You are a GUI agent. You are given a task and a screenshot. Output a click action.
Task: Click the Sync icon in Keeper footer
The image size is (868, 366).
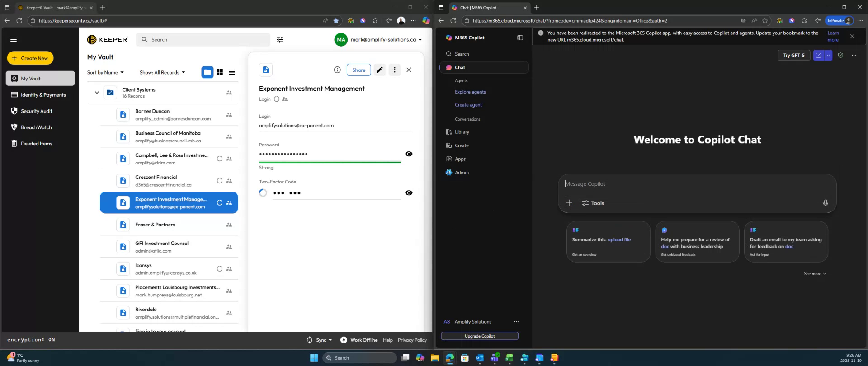click(310, 340)
